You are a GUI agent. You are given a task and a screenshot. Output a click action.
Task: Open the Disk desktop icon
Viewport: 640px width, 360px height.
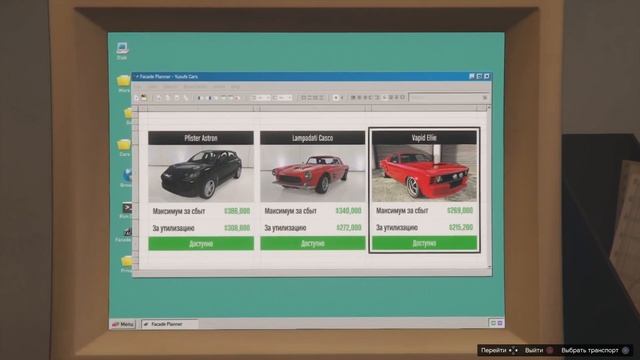(122, 51)
